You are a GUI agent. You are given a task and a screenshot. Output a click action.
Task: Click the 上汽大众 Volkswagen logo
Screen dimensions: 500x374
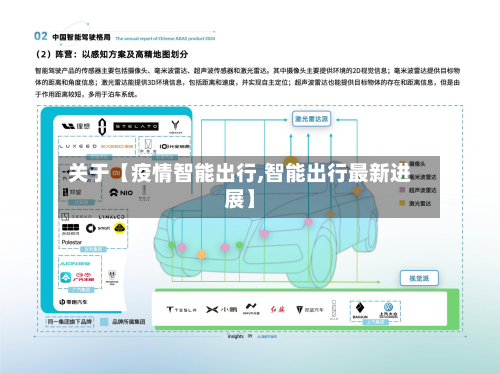[x=388, y=310]
